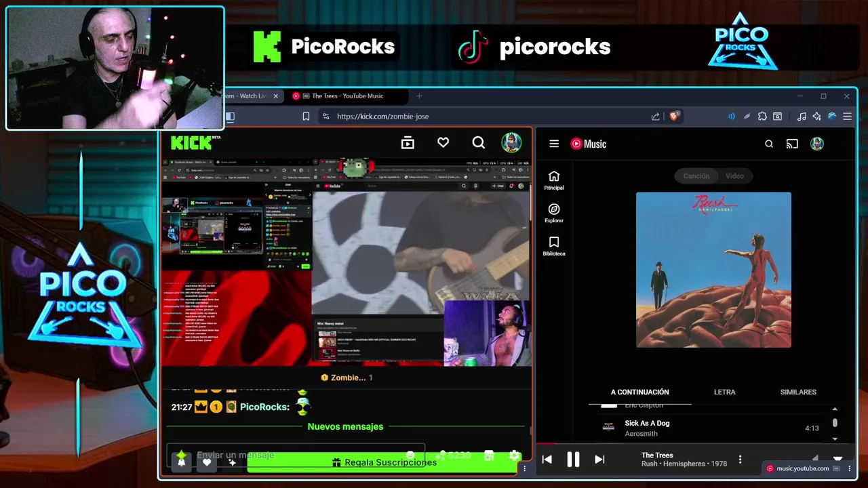
Task: Go back to the previous track
Action: 547,460
